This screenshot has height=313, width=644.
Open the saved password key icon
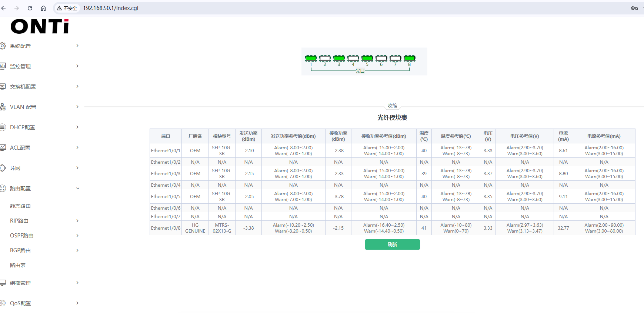pos(634,8)
